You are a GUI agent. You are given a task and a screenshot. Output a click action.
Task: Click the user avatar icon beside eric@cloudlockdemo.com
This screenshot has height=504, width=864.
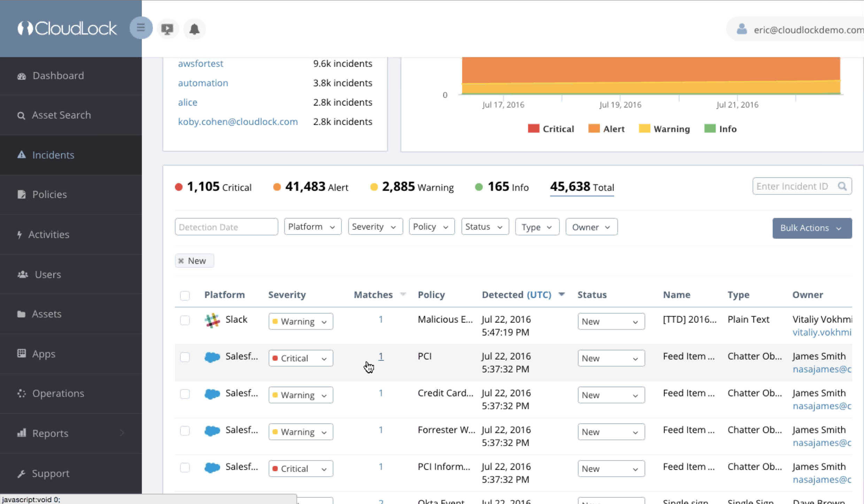(742, 29)
